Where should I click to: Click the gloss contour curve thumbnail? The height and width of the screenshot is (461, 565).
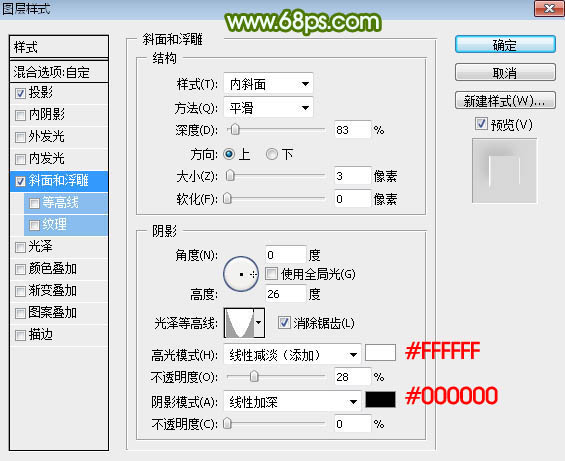tap(239, 323)
